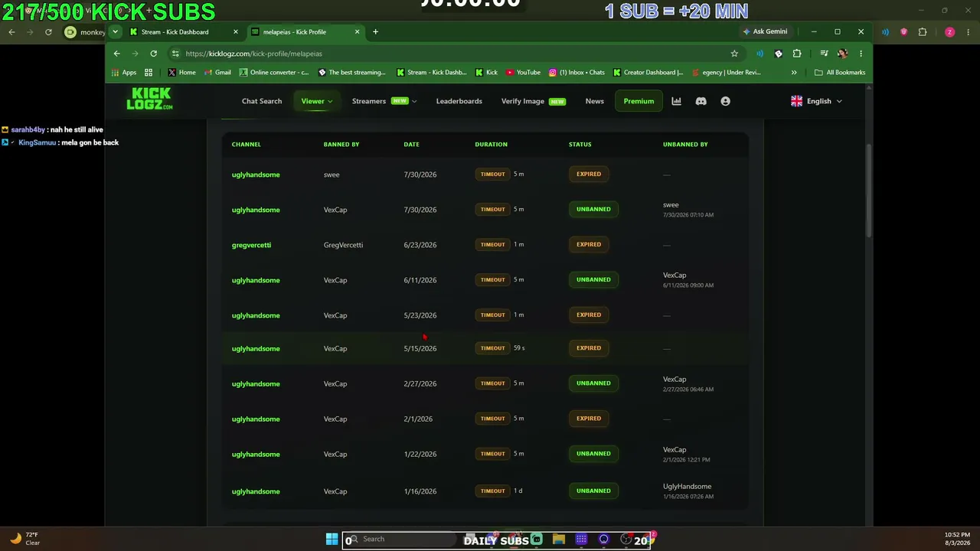This screenshot has width=980, height=551.
Task: Click the date 6/23/2026
Action: pos(420,245)
